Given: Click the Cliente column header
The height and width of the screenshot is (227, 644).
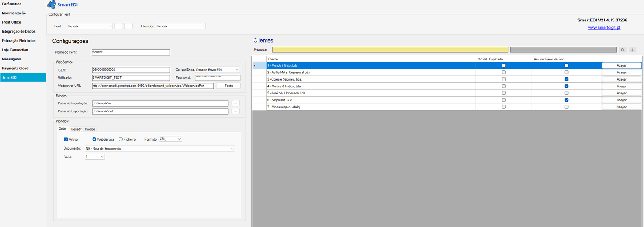Looking at the screenshot, I should [371, 59].
